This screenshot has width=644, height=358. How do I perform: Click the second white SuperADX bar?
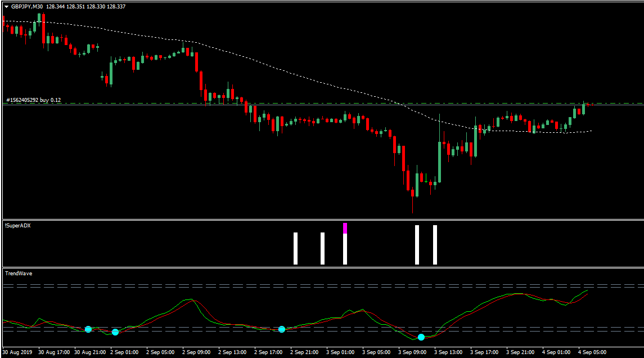point(322,248)
